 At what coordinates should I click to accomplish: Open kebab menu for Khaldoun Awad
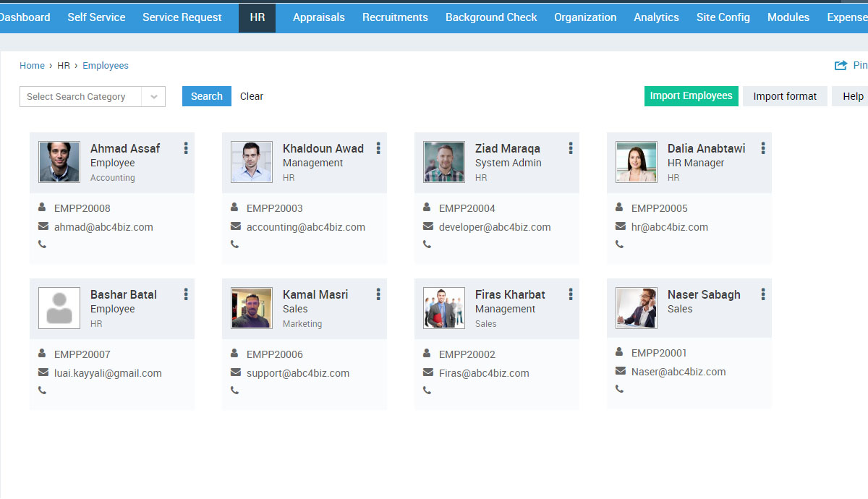(378, 148)
